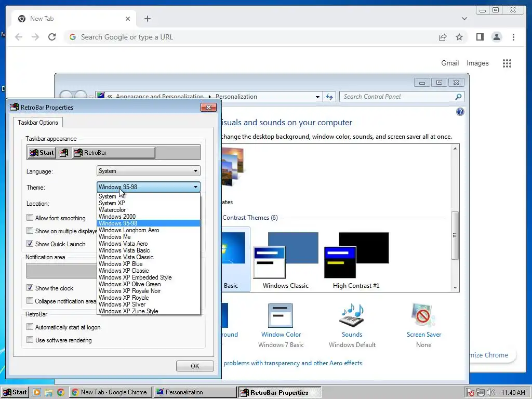
Task: Select Windows Me theme
Action: coord(148,237)
